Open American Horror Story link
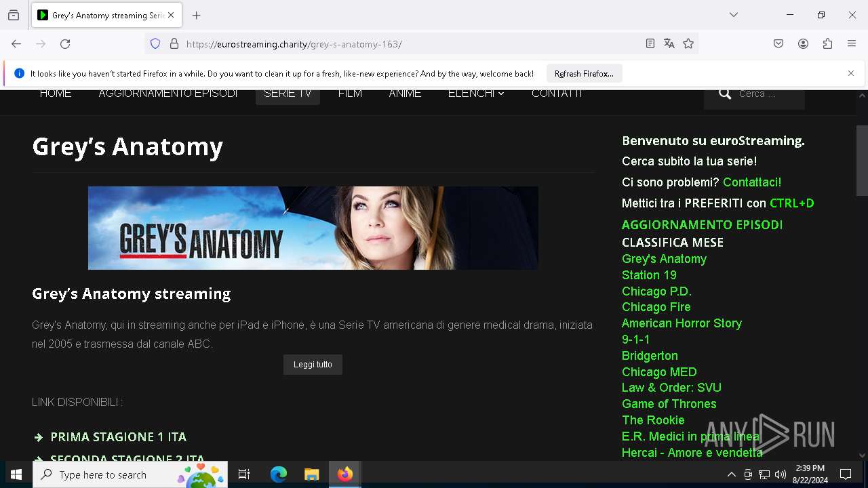The height and width of the screenshot is (488, 868). coord(682,323)
